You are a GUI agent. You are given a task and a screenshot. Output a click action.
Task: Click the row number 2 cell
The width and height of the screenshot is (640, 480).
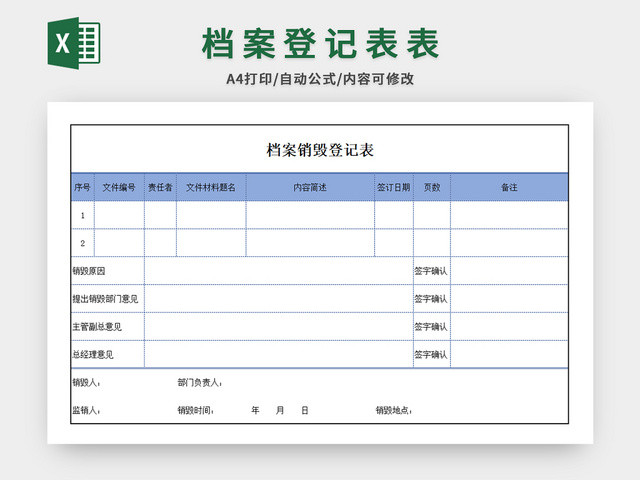(x=83, y=243)
